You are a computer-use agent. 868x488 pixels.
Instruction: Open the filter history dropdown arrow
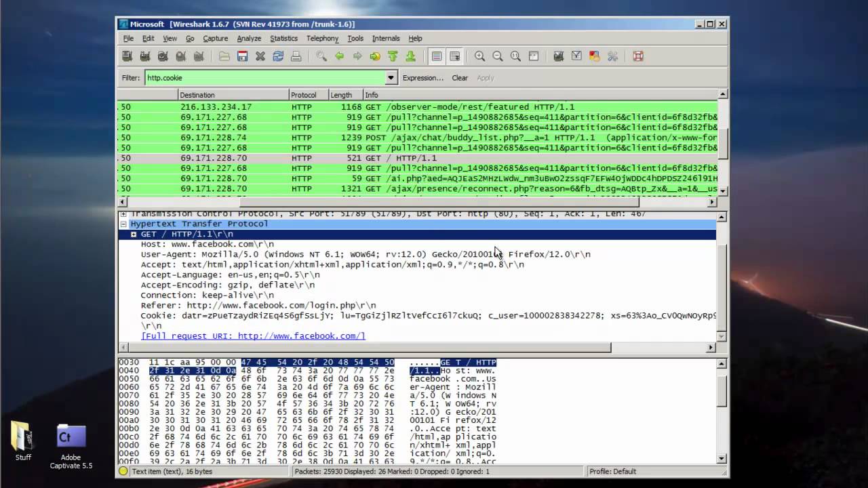pyautogui.click(x=391, y=78)
